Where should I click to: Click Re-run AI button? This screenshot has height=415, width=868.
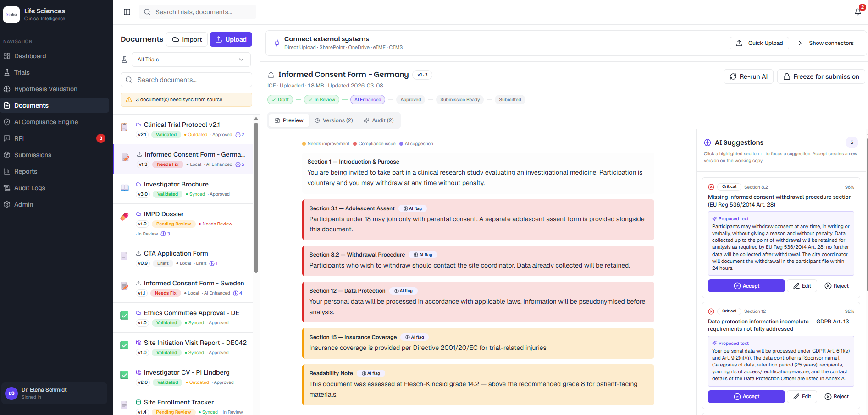click(748, 76)
